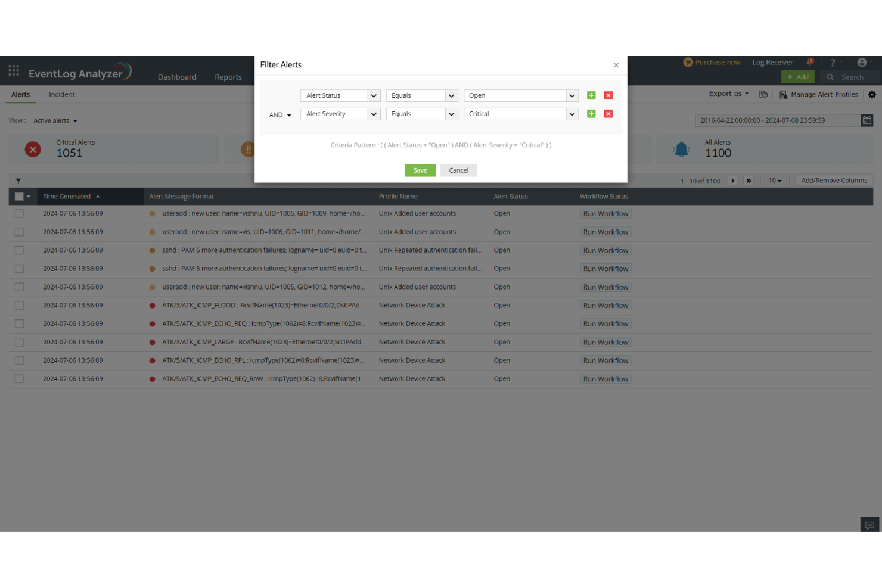882x588 pixels.
Task: Expand the AND operator dropdown
Action: (280, 114)
